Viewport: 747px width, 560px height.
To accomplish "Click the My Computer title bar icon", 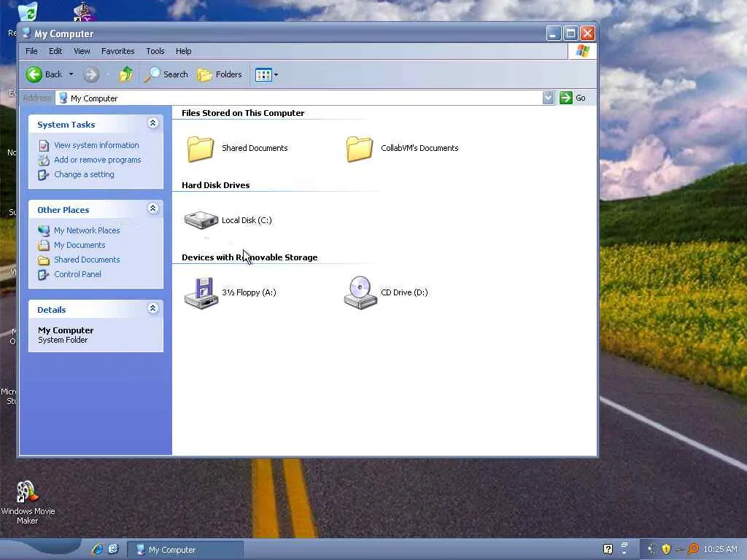I will (x=27, y=34).
